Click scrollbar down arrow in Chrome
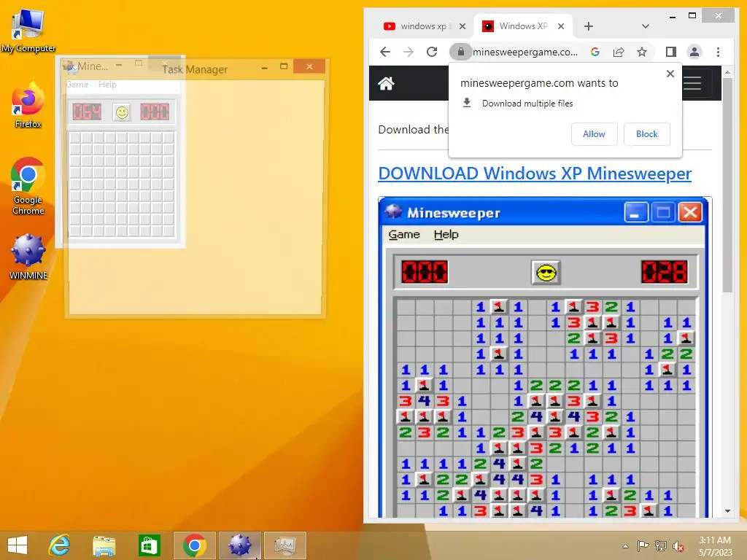747x560 pixels. pyautogui.click(x=727, y=511)
